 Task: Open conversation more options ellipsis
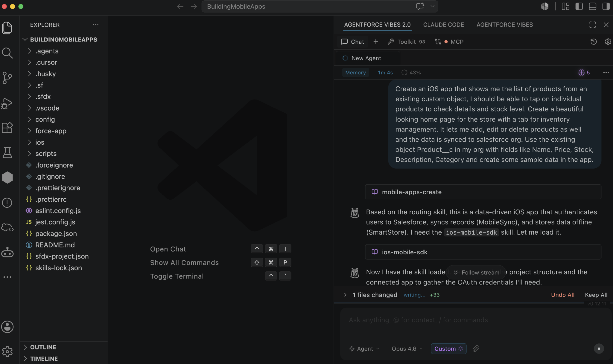(606, 73)
